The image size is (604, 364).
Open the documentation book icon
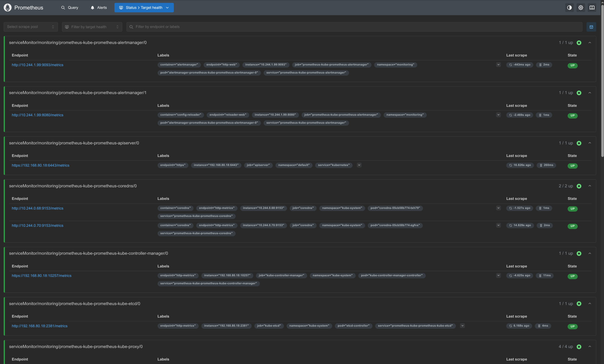592,8
